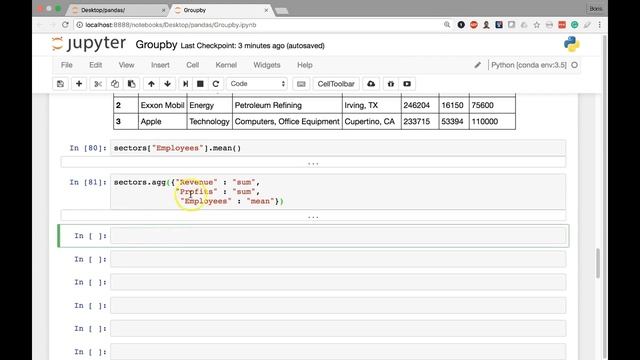Click the browser address bar URL

coord(171,25)
